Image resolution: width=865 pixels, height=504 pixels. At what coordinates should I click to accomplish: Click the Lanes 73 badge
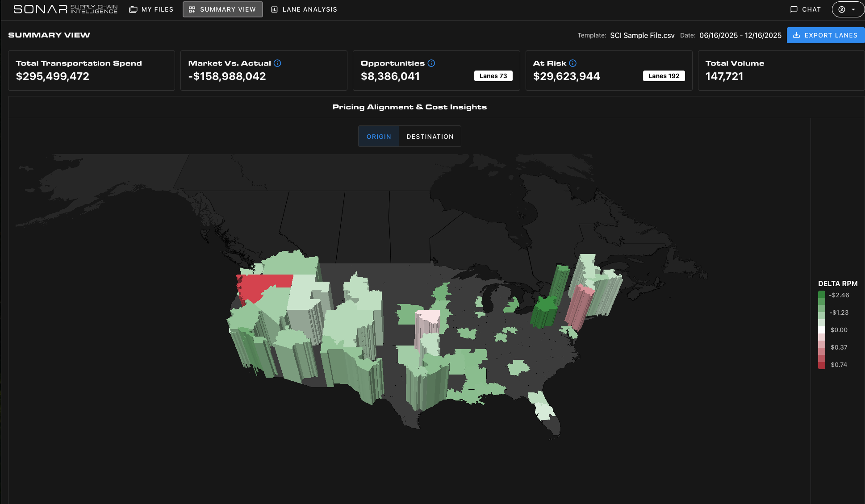[x=493, y=76]
